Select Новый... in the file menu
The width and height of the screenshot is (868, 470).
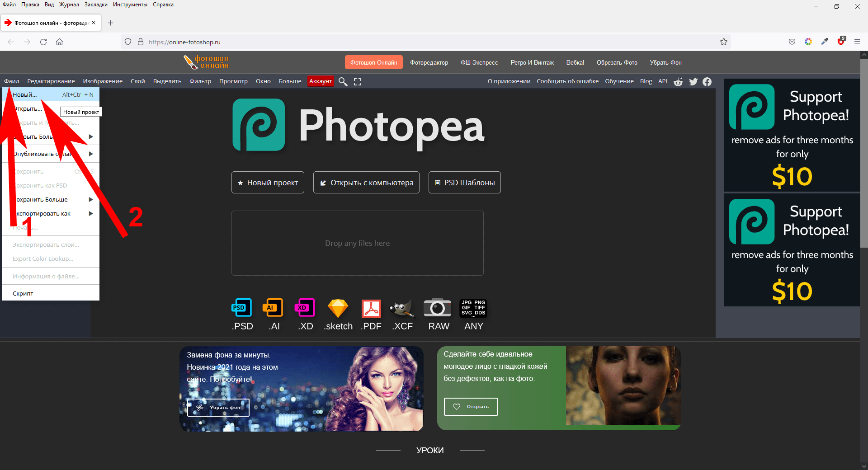click(x=51, y=95)
